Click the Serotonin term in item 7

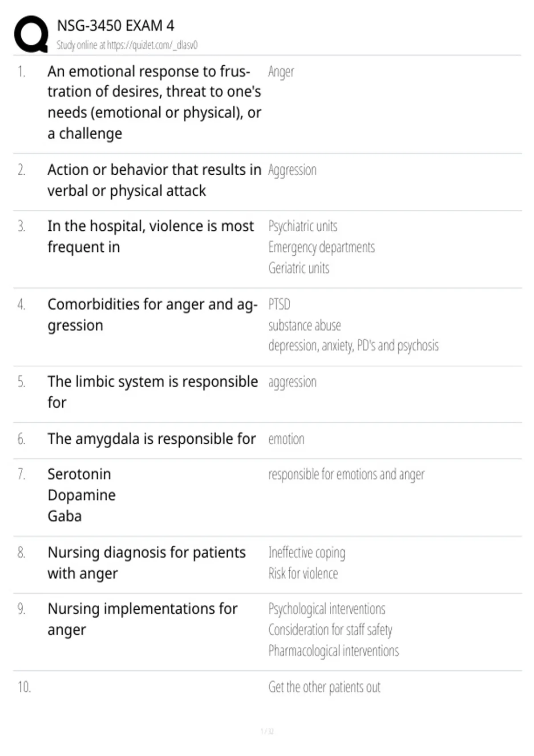click(x=79, y=474)
